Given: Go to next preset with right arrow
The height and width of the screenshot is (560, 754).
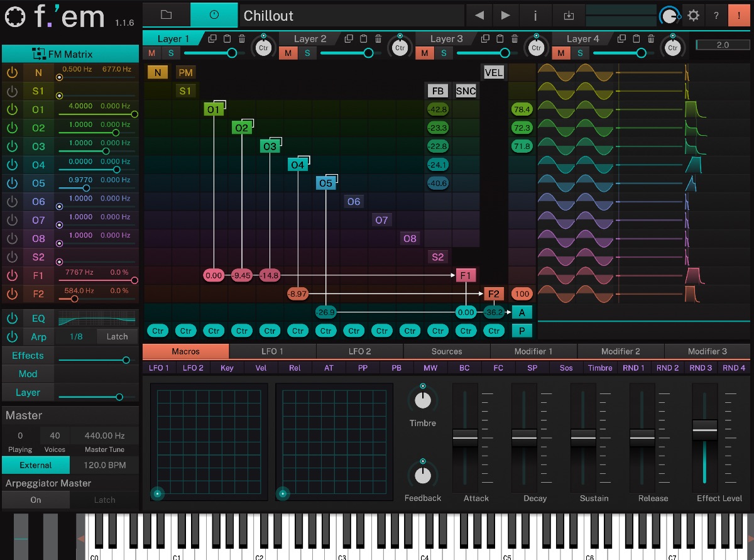Looking at the screenshot, I should coord(506,16).
